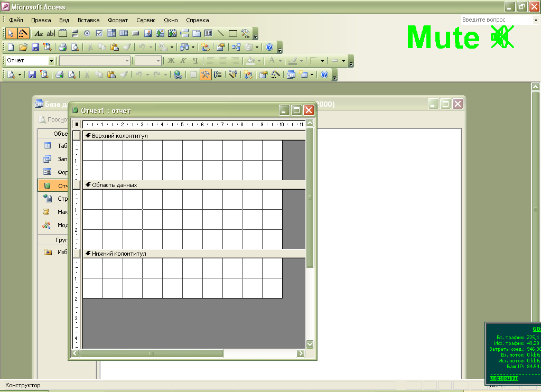This screenshot has height=392, width=541.
Task: Open Toolbox toolbar options arrow
Action: click(255, 34)
